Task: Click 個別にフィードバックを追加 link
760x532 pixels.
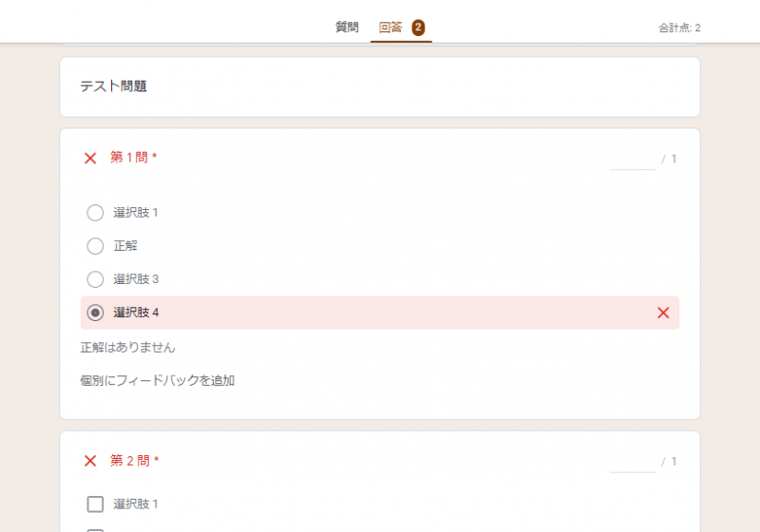Action: [x=158, y=381]
